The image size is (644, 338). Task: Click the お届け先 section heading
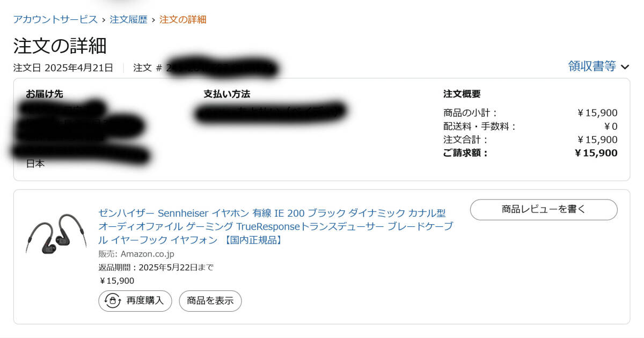pos(45,94)
